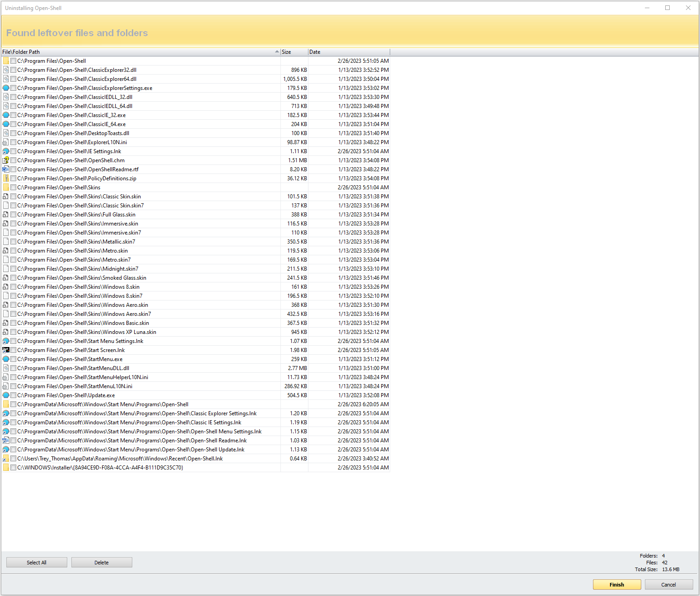Click the Windows 8.skin file path
Image resolution: width=700 pixels, height=596 pixels.
(79, 287)
